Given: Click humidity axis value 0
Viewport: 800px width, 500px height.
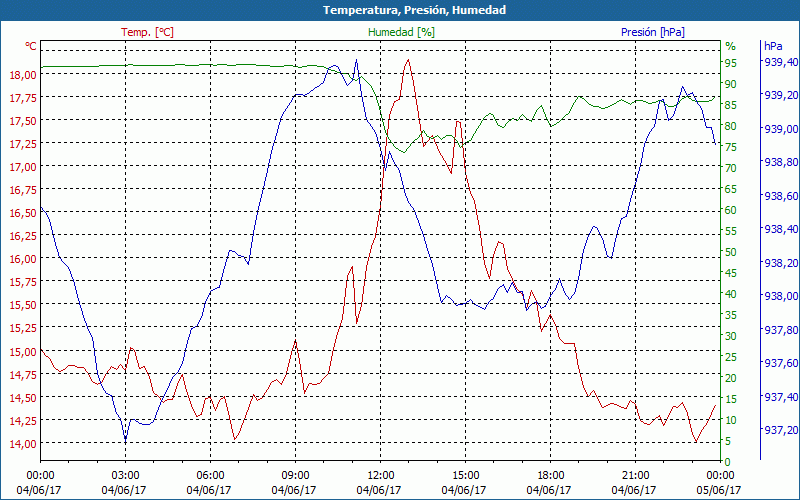Looking at the screenshot, I should click(728, 462).
